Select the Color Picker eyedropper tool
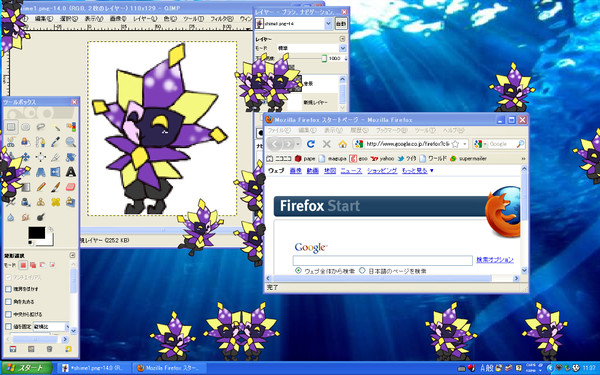Screen dimensions: 600x375 click(x=55, y=142)
